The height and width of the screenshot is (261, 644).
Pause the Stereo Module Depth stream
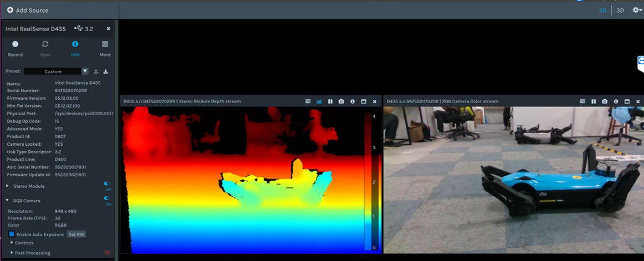[330, 101]
